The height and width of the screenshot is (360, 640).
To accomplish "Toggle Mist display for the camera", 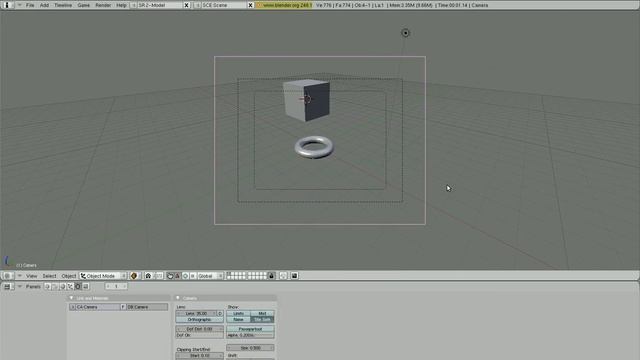I will click(x=262, y=313).
